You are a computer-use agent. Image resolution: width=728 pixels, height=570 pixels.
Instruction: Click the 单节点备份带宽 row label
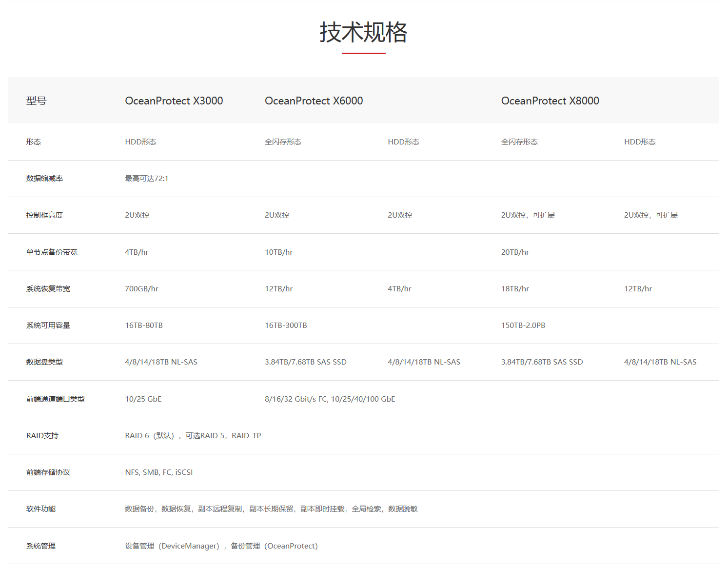[x=52, y=252]
